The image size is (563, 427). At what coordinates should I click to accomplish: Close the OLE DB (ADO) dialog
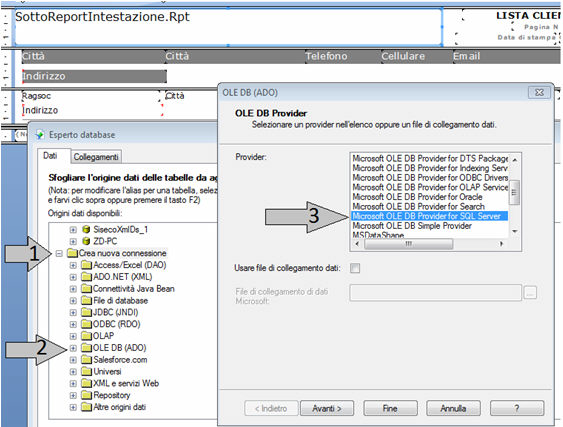(539, 92)
